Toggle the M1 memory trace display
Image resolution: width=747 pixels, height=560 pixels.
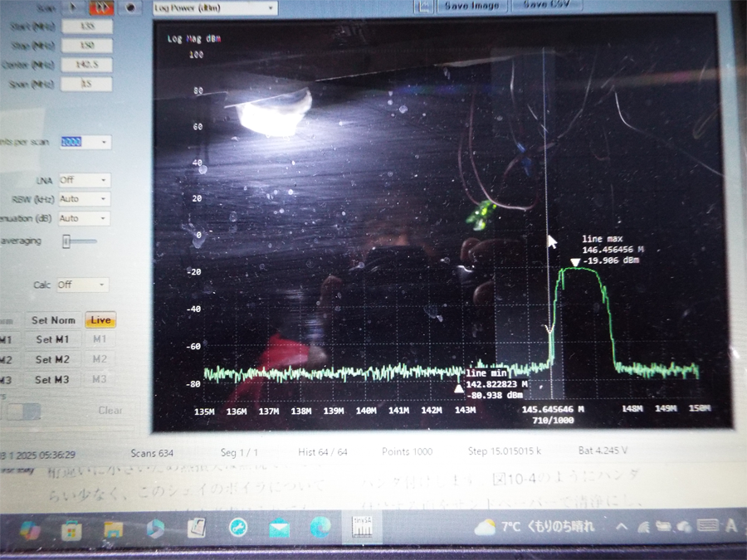point(100,339)
